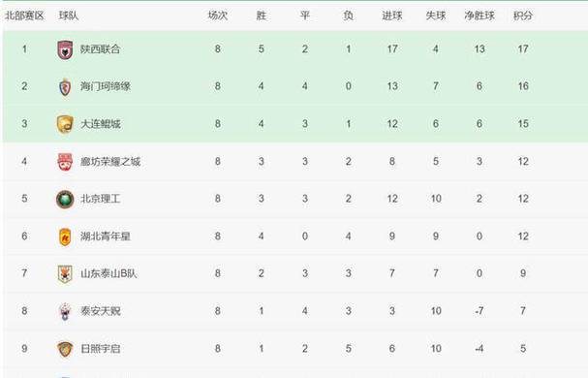Click the 大连鲲城 team logo
Image resolution: width=588 pixels, height=378 pixels.
pos(65,124)
